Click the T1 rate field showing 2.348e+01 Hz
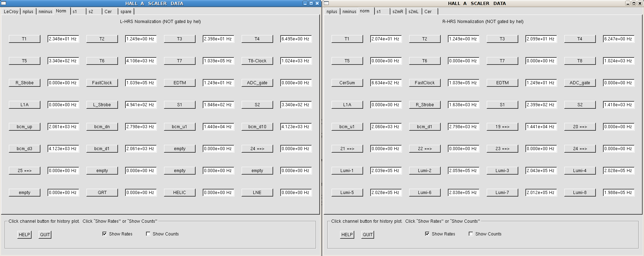Image resolution: width=644 pixels, height=256 pixels. (63, 39)
